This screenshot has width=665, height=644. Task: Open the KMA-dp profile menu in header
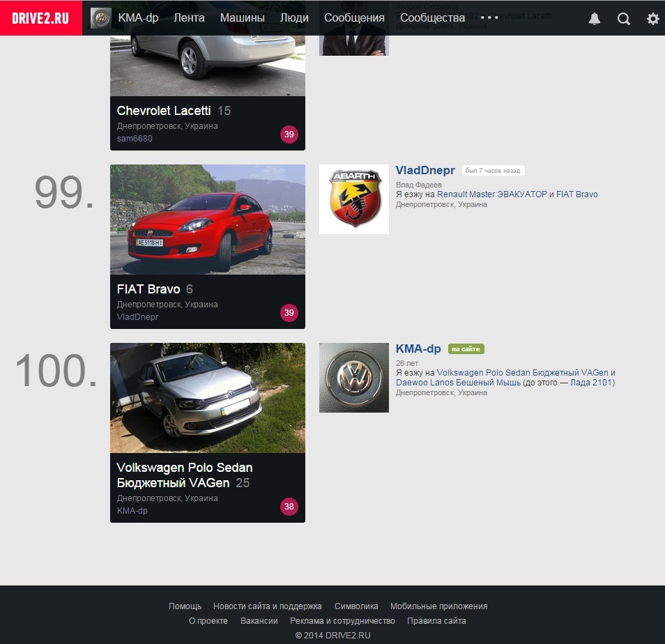click(x=138, y=18)
